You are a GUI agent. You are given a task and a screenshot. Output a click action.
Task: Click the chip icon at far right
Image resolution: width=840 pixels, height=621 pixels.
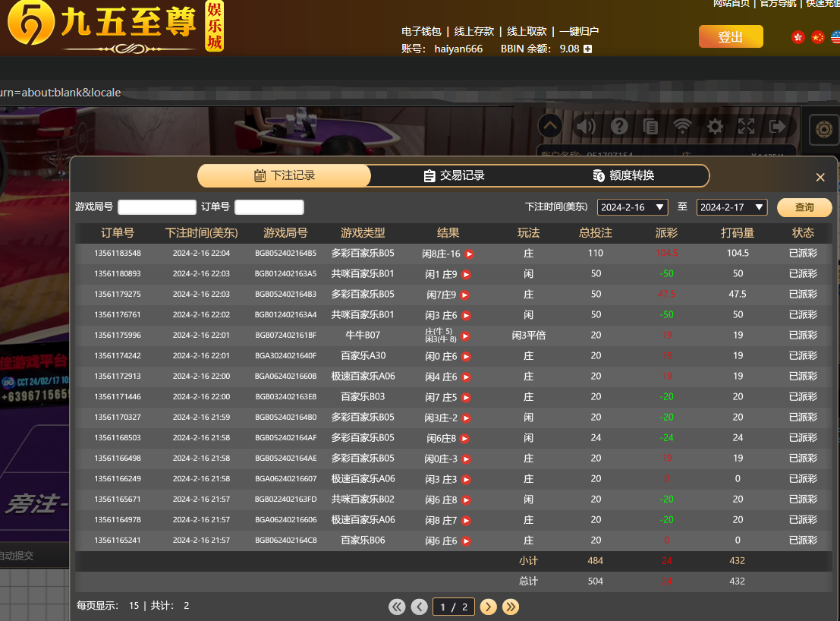point(824,129)
